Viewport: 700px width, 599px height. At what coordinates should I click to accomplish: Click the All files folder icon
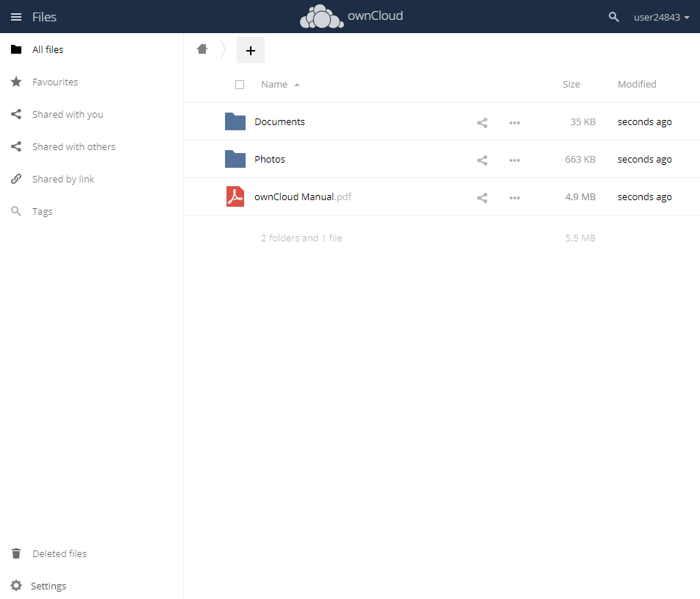coord(16,49)
